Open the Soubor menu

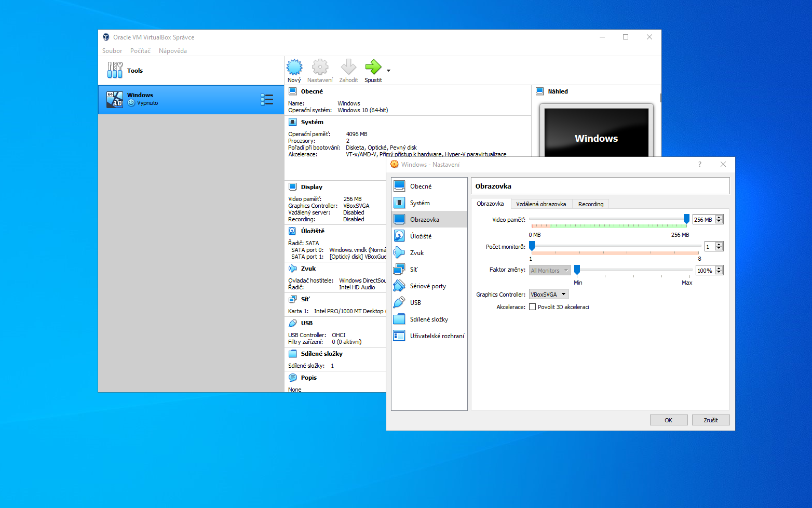(112, 51)
